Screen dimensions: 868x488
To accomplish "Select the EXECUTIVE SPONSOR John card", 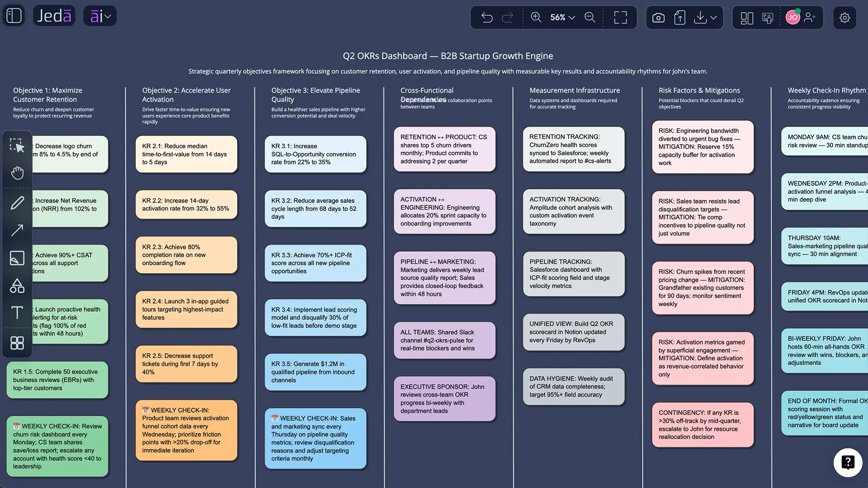I will 445,399.
